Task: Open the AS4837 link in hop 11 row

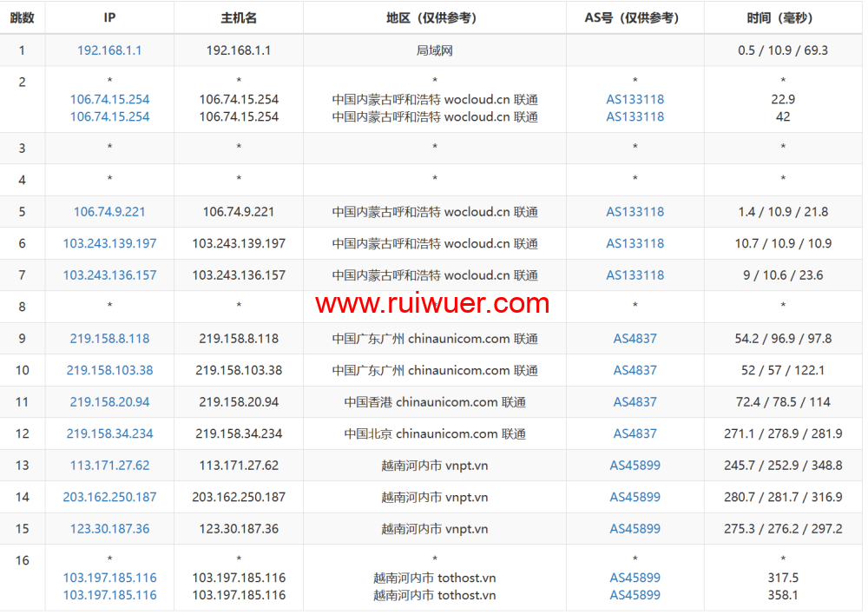Action: coord(635,402)
